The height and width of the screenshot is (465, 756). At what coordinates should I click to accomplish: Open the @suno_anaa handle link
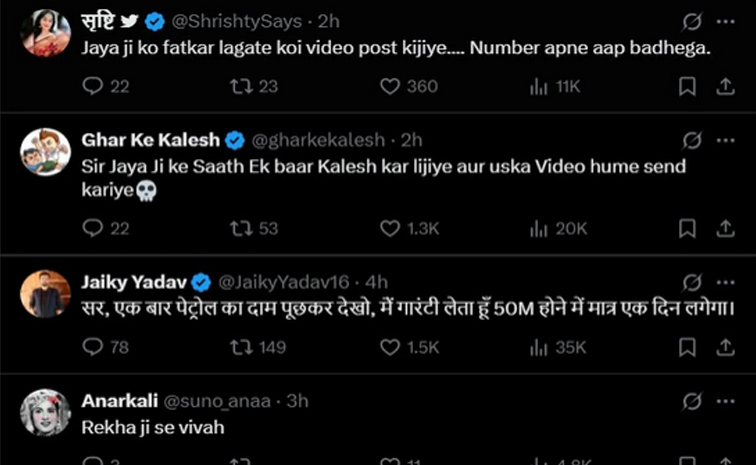click(x=211, y=401)
